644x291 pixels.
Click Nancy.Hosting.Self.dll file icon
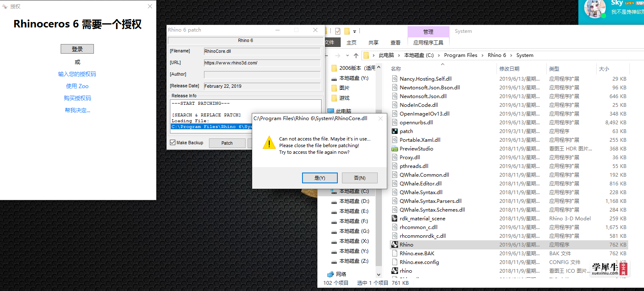[x=395, y=79]
